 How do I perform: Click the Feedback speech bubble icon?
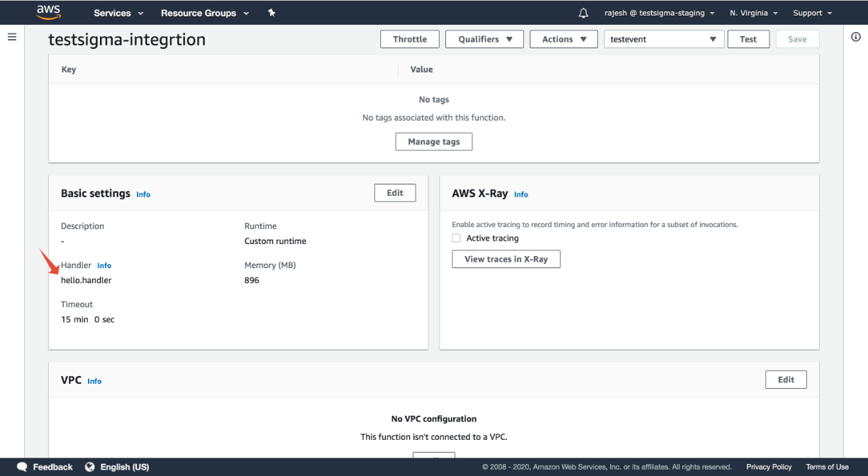point(22,467)
